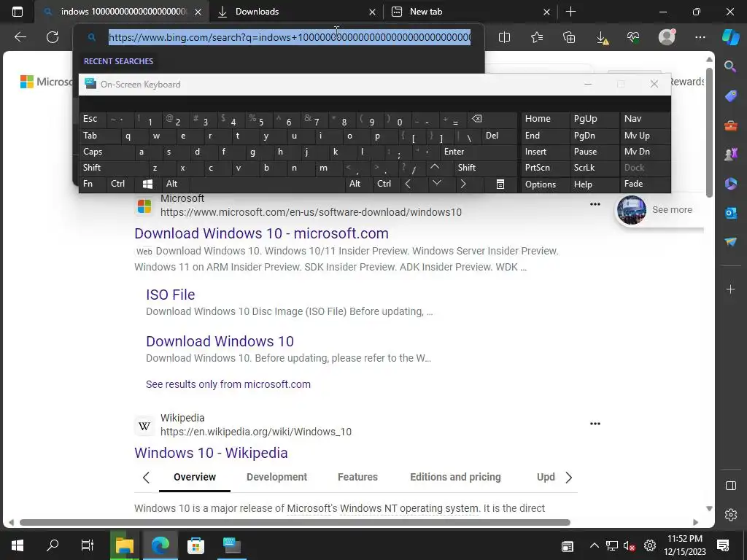The height and width of the screenshot is (560, 747).
Task: Open a new browser tab with plus
Action: (x=570, y=12)
